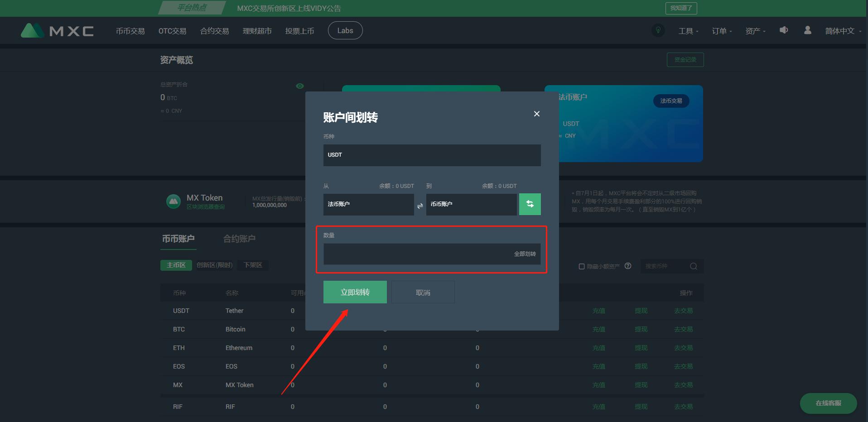Screen dimensions: 868x422
Task: Click the Bitcoin name cell
Action: 235,329
